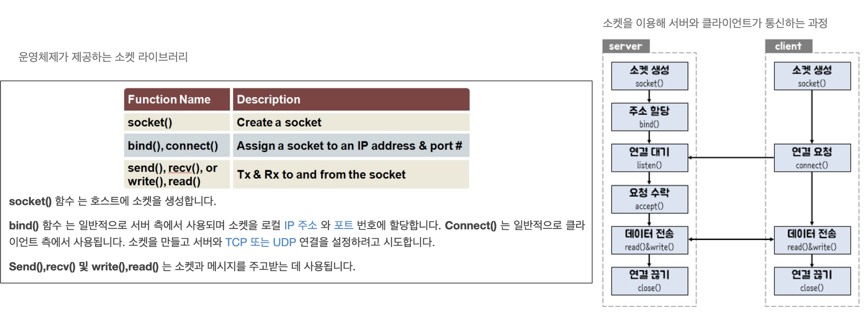Click the socket() table cell

click(177, 122)
